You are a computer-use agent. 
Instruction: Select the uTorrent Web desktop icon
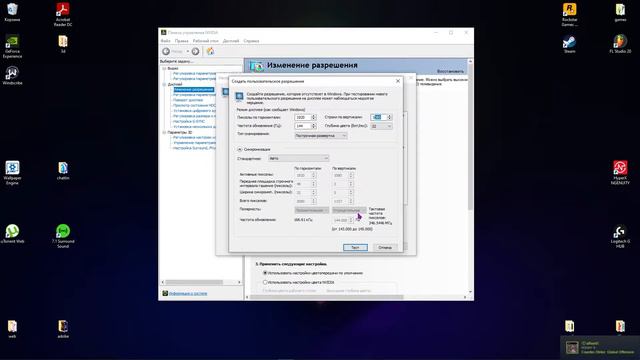click(x=12, y=234)
